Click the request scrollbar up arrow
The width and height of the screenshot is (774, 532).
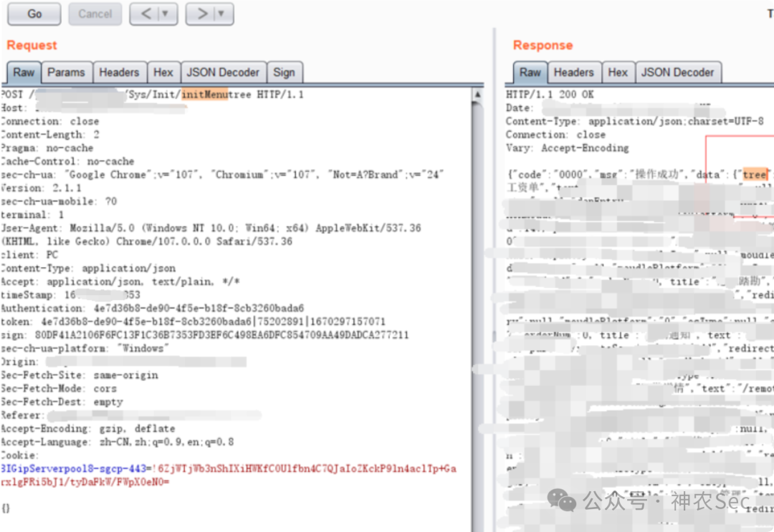[477, 95]
